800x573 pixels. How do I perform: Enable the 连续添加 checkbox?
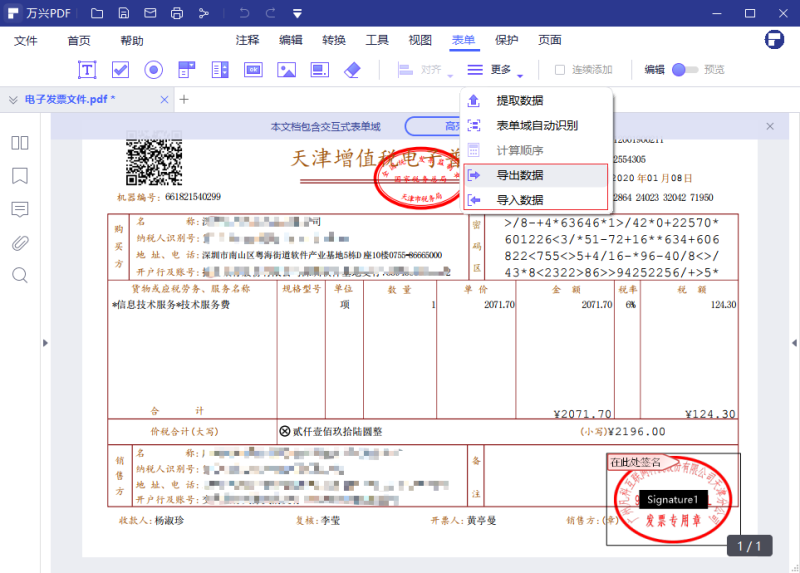(x=560, y=70)
